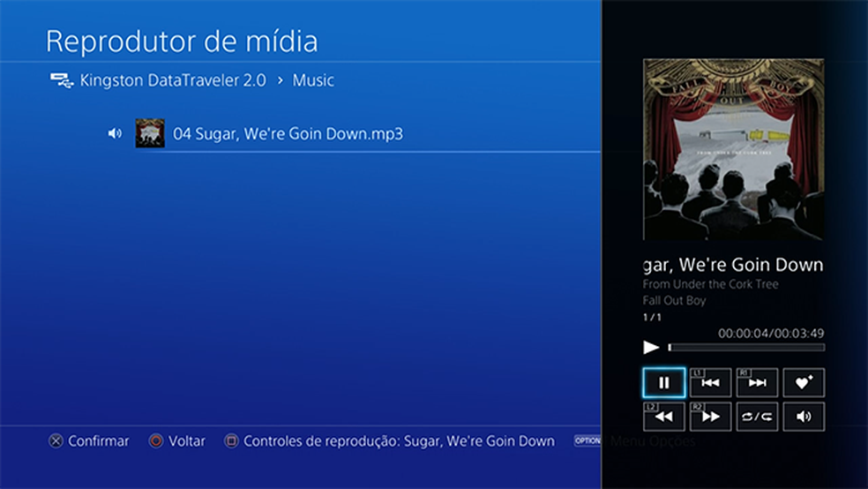868x489 pixels.
Task: Open Kingston DataTraveler 2.0 breadcrumb
Action: click(x=173, y=80)
